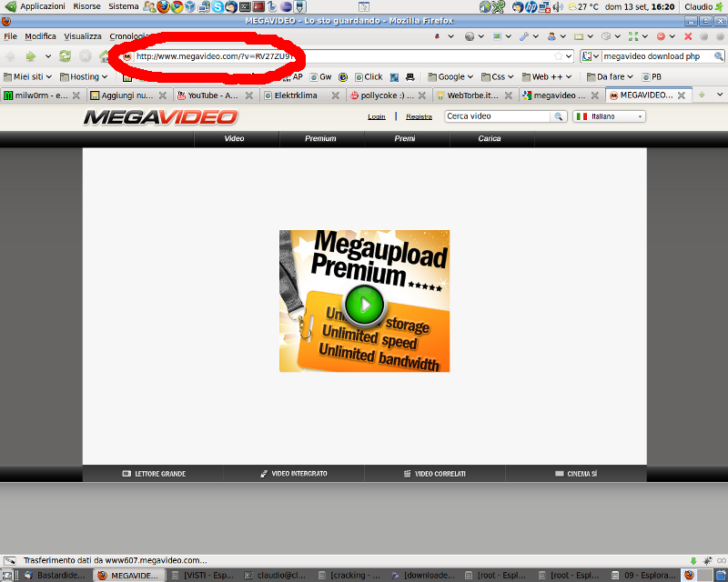Open the address bar URL history dropdown
The height and width of the screenshot is (582, 728).
569,56
